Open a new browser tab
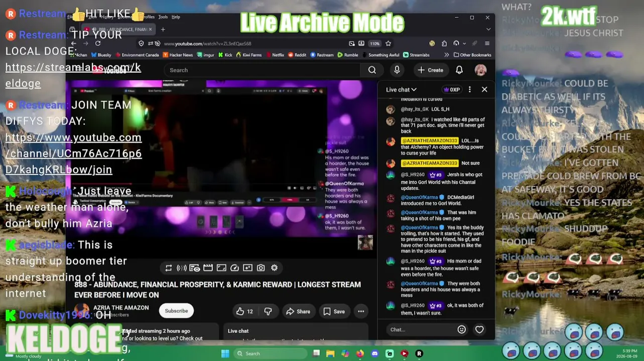The image size is (644, 361). pos(163,30)
